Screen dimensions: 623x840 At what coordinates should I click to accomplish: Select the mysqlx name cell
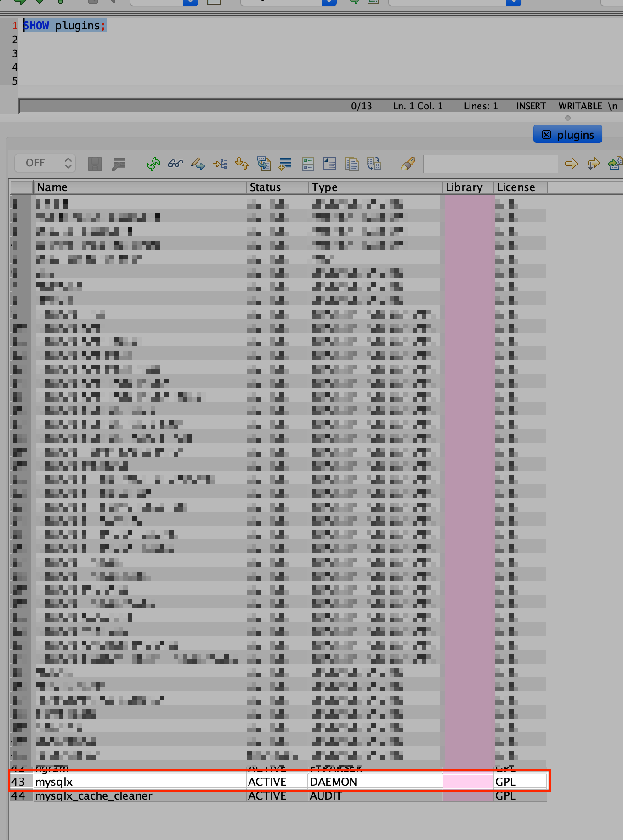140,782
